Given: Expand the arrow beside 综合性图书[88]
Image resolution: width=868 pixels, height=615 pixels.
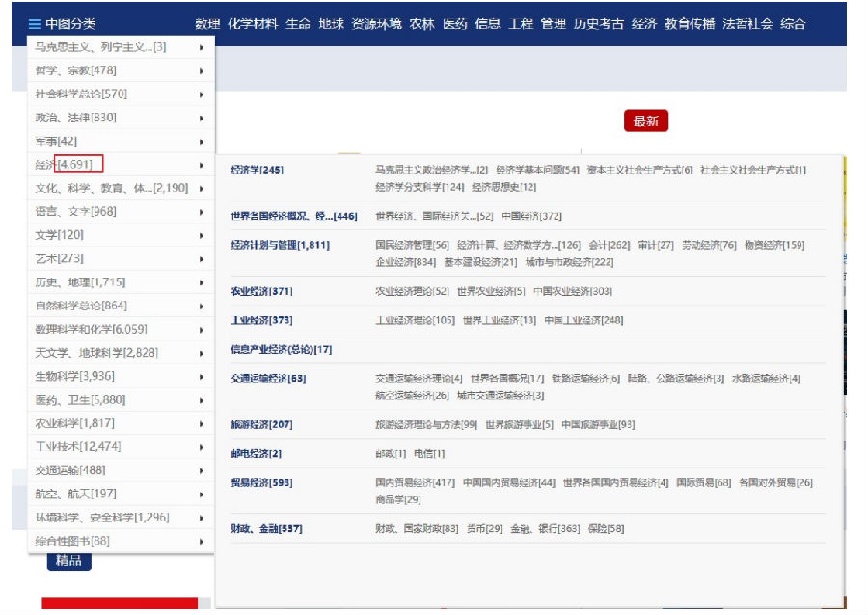Looking at the screenshot, I should (x=201, y=542).
